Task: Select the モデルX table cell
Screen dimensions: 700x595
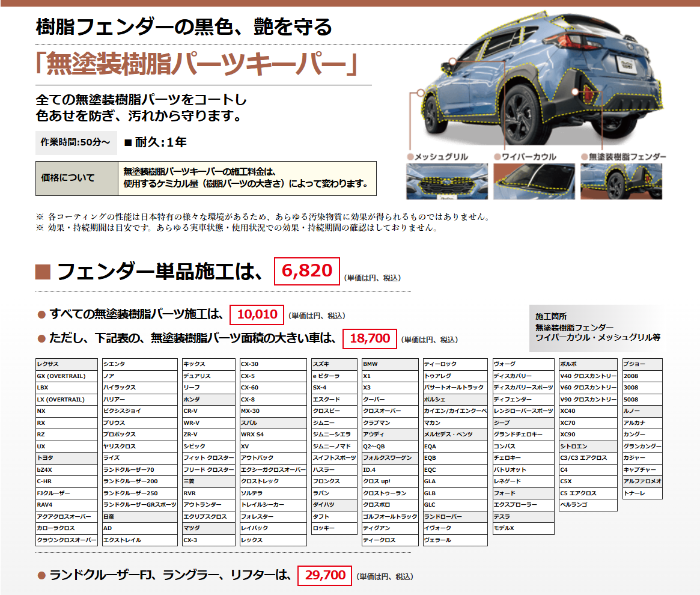Action: tap(523, 528)
